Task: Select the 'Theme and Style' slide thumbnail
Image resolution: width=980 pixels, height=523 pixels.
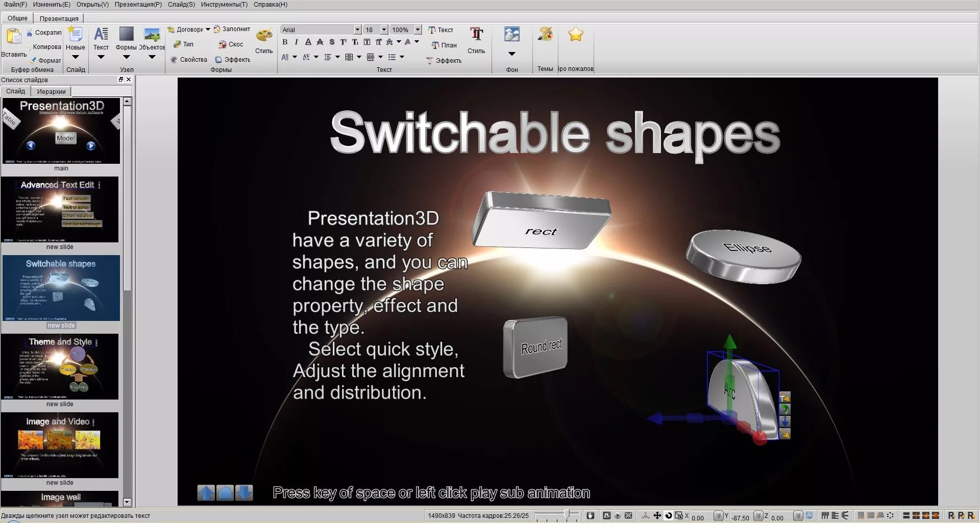Action: pyautogui.click(x=60, y=366)
